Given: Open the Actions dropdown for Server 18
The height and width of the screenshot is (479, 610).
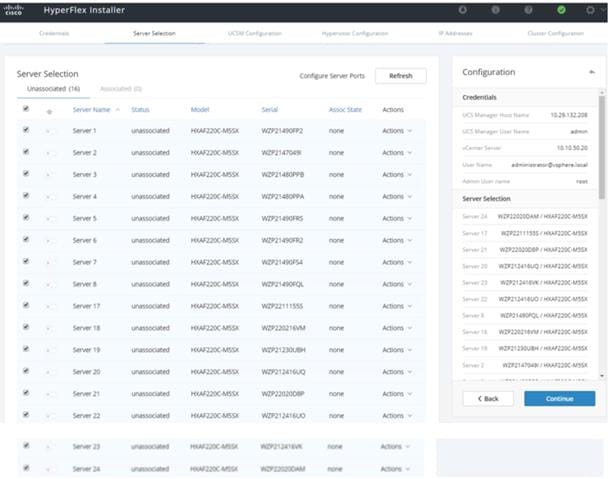Looking at the screenshot, I should point(397,328).
